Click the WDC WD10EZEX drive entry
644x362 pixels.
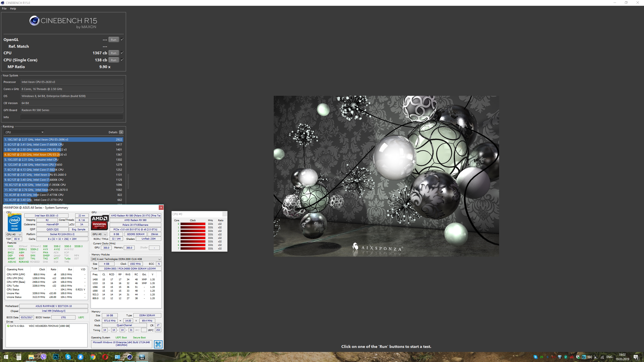click(x=38, y=326)
